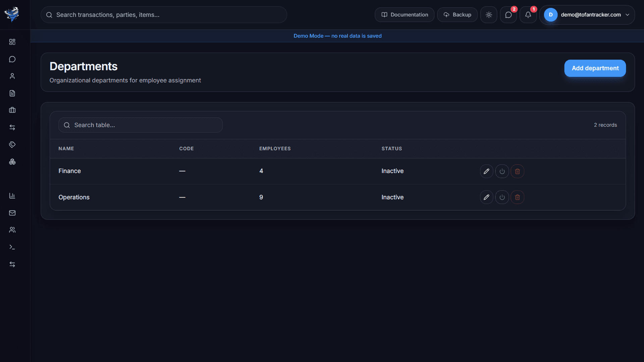
Task: Toggle the light/dark theme sun icon
Action: tap(489, 15)
